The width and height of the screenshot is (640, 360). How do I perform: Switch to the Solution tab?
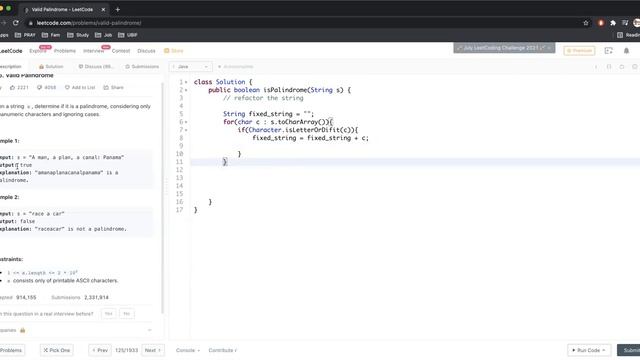tap(51, 67)
